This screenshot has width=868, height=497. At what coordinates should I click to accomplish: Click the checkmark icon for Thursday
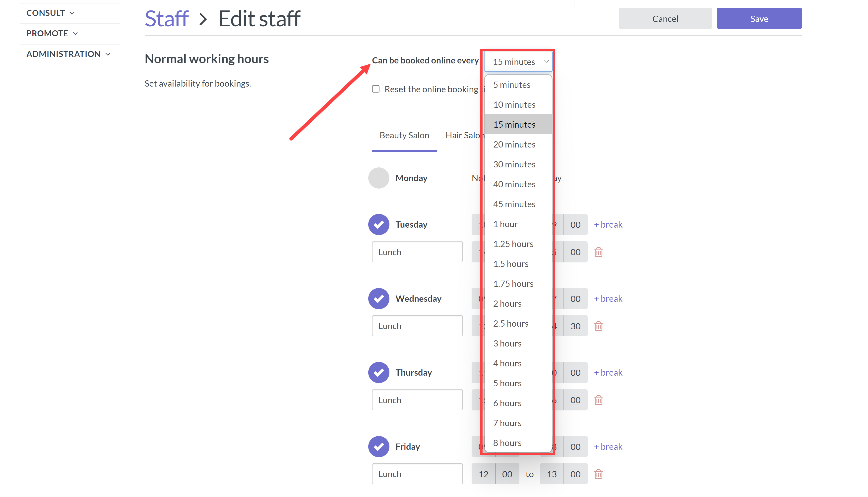(x=378, y=372)
